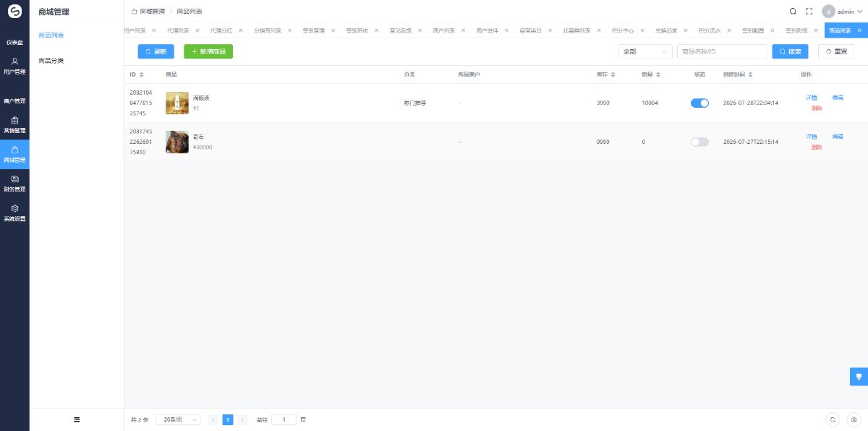868x431 pixels.
Task: Click the home icon in breadcrumb
Action: 134,12
